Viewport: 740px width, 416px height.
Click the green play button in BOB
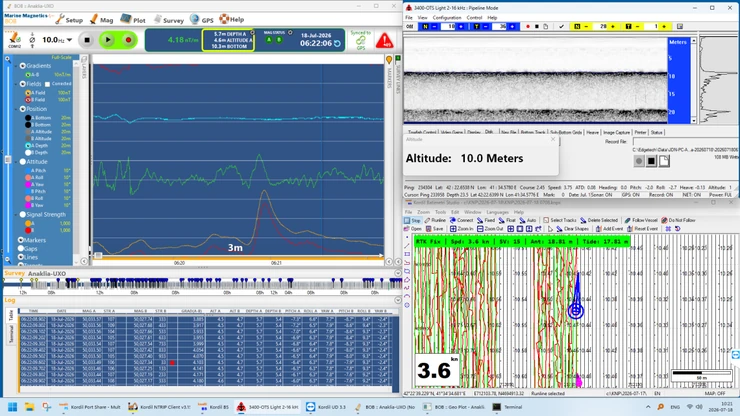point(108,40)
